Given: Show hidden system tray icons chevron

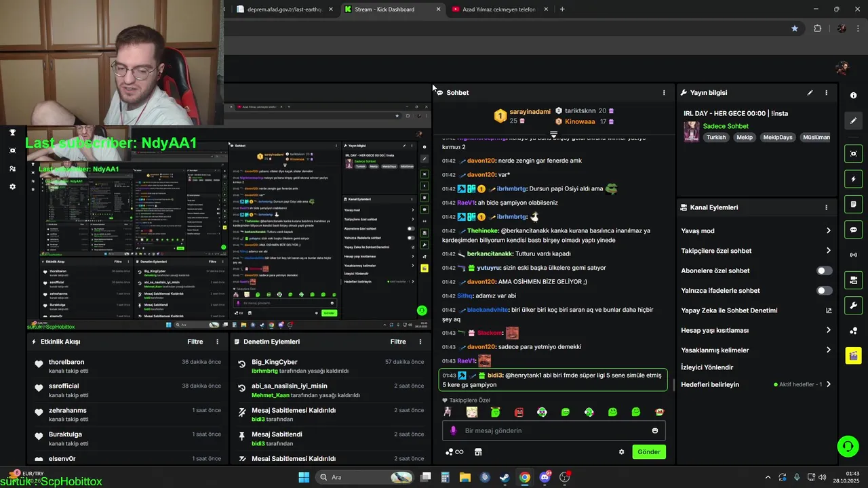Looking at the screenshot, I should pos(768,477).
